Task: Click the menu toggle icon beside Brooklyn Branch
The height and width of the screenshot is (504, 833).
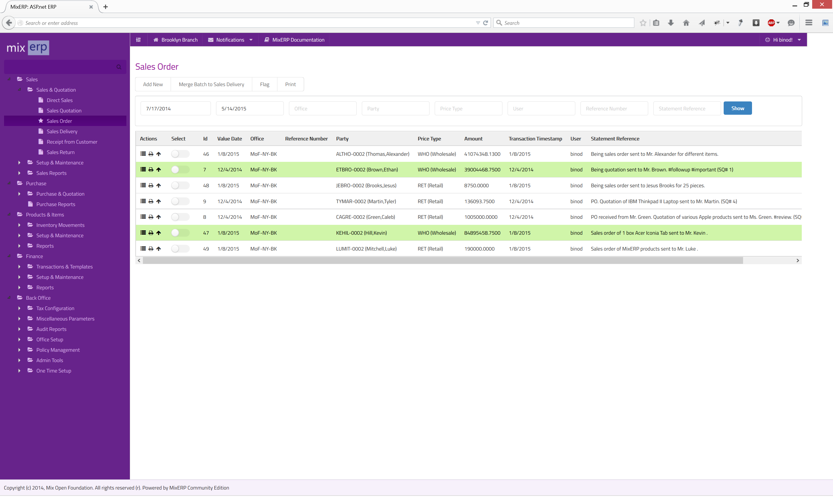Action: (x=138, y=40)
